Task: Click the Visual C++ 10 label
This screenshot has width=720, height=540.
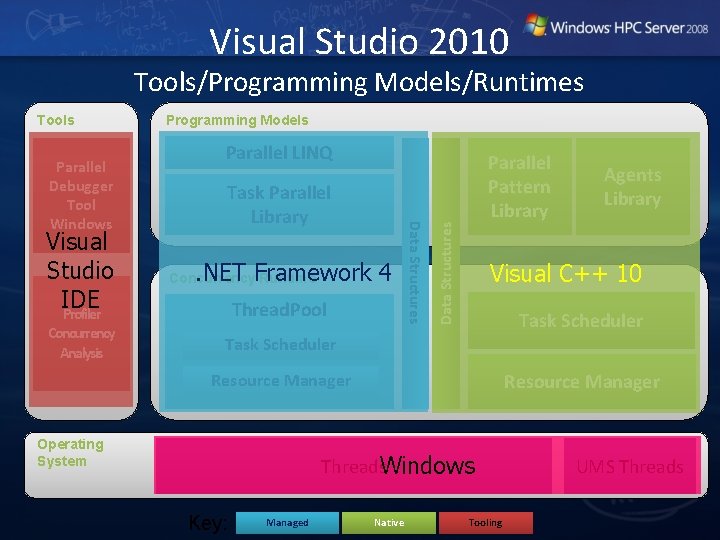Action: point(566,273)
